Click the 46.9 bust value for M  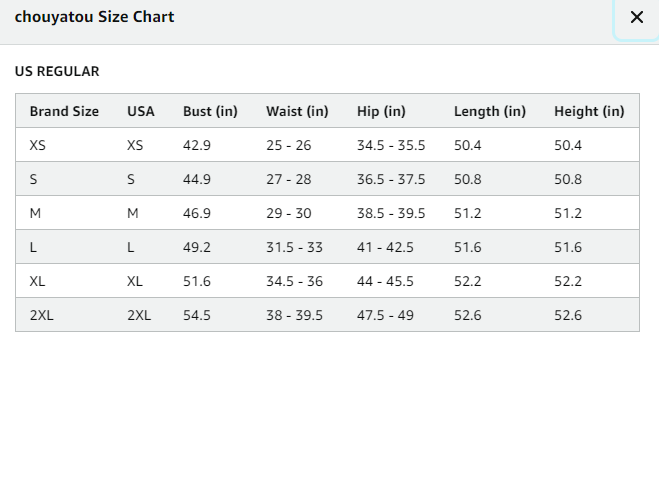197,214
